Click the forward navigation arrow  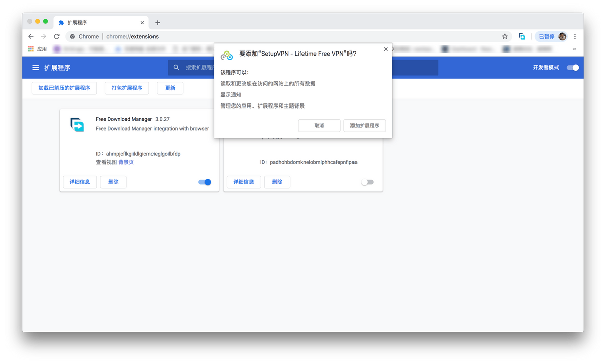point(43,36)
